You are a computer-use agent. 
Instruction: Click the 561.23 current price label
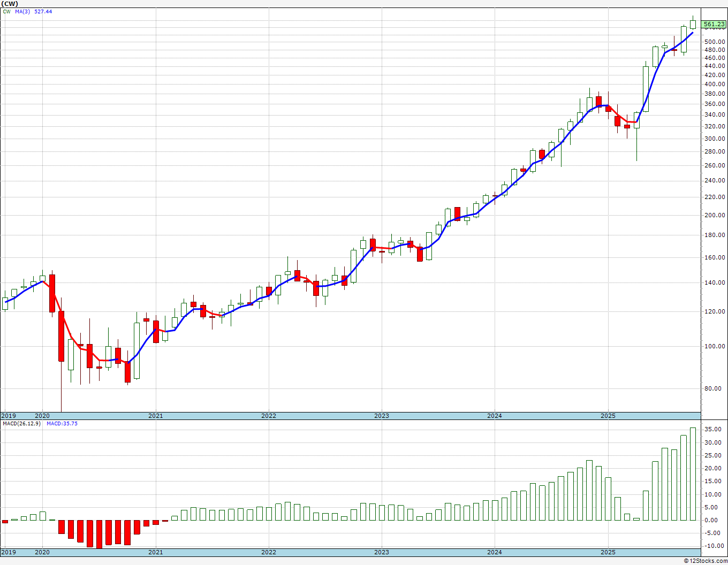[714, 24]
